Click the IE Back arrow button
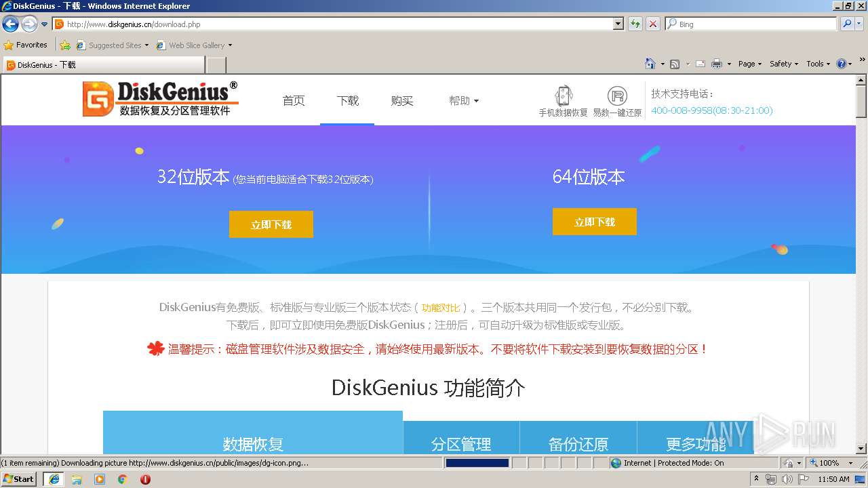The height and width of the screenshot is (488, 868). (x=11, y=24)
